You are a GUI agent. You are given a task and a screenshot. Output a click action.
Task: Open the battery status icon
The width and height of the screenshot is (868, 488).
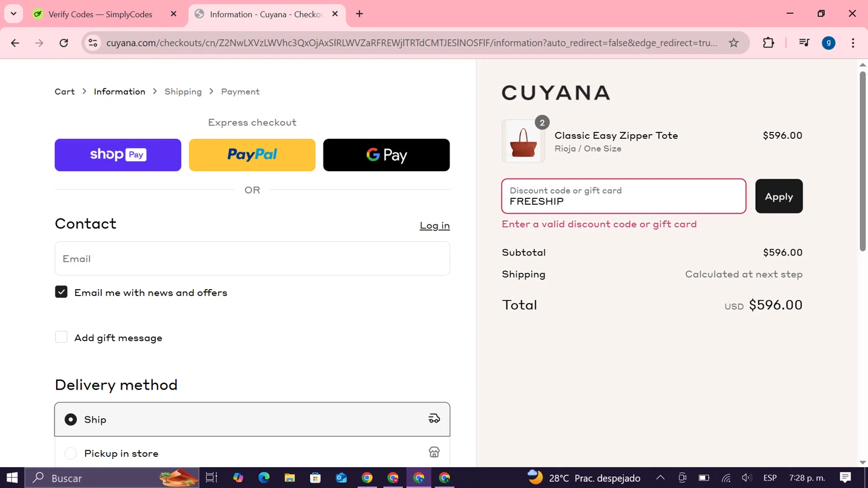(704, 478)
